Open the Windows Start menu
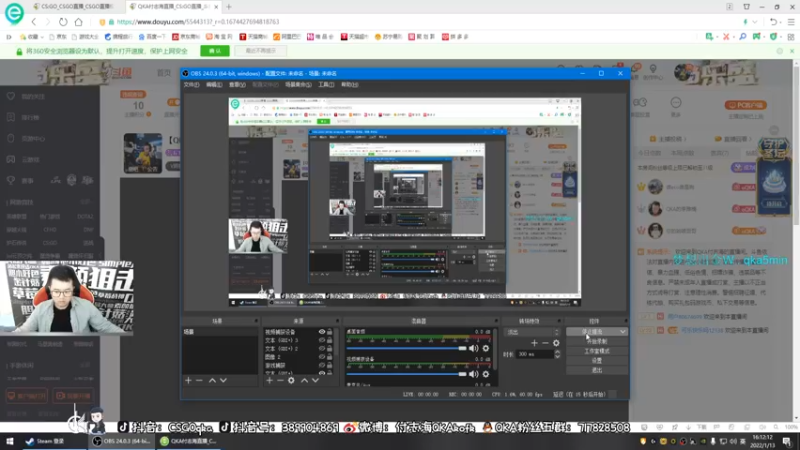 coord(10,441)
